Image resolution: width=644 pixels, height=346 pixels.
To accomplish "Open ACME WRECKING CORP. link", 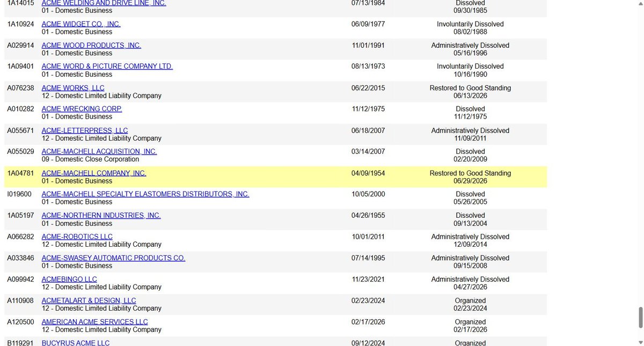I will [82, 109].
